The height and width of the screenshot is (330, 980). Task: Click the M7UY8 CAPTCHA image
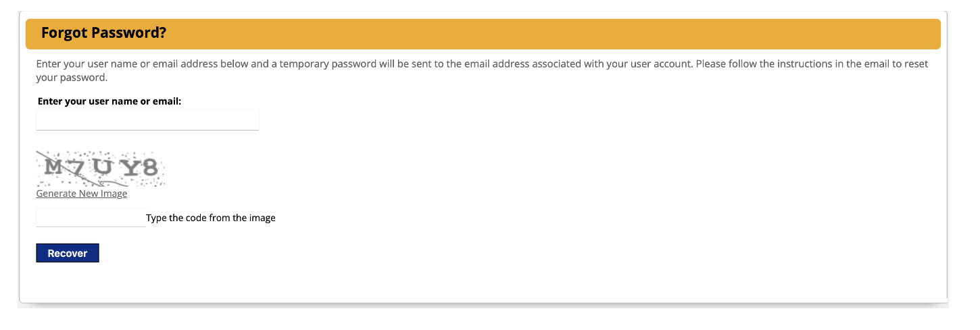101,168
